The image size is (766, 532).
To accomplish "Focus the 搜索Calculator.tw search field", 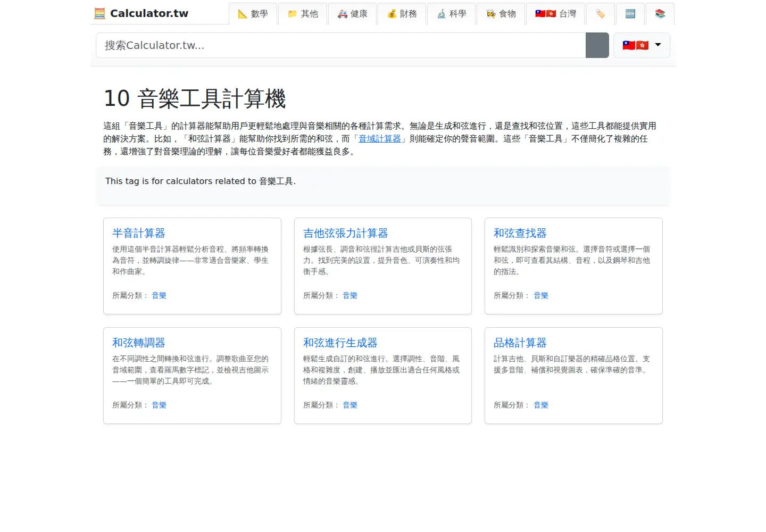I will pyautogui.click(x=340, y=45).
